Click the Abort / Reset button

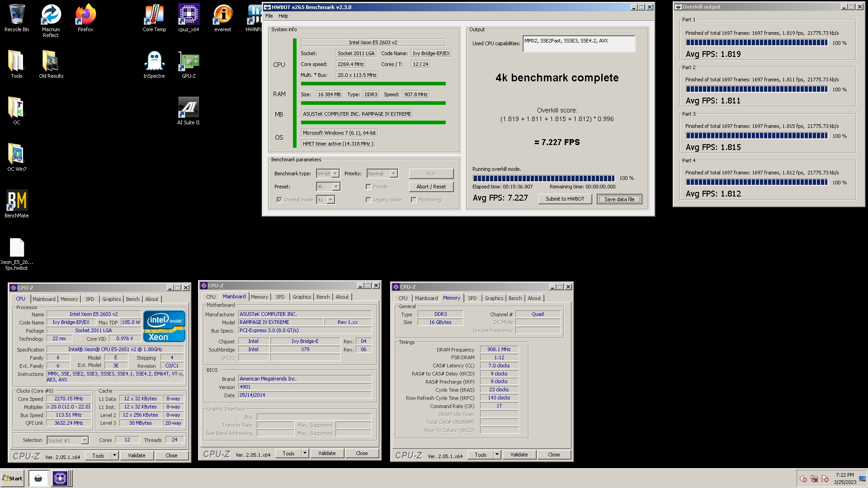point(431,187)
